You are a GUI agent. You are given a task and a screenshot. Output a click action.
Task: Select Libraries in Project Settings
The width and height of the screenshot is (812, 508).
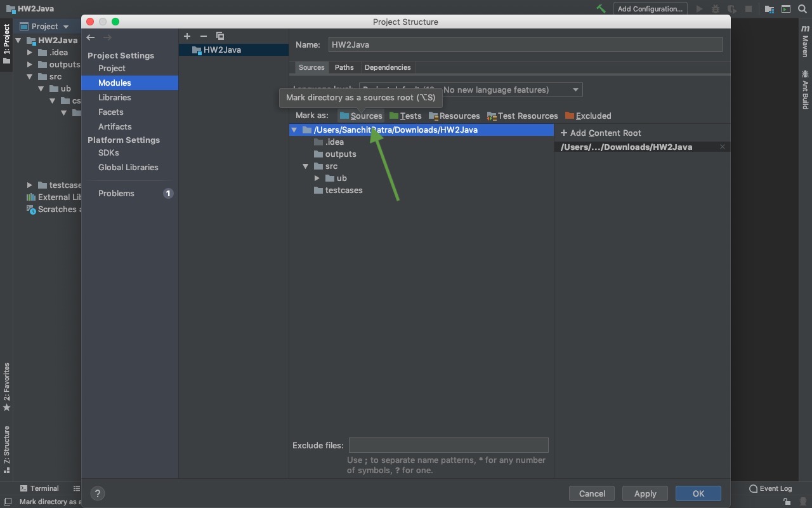coord(115,97)
